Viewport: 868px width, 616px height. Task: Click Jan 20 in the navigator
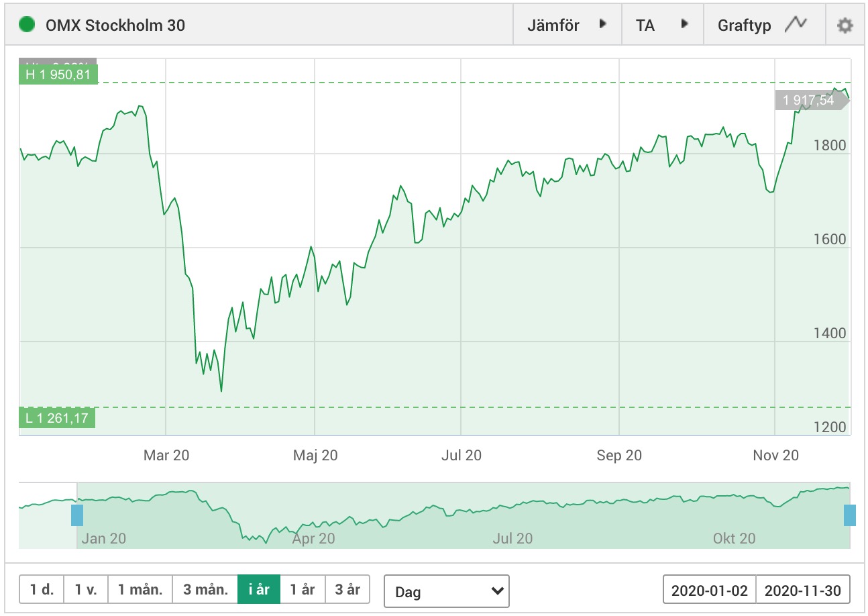tap(103, 538)
